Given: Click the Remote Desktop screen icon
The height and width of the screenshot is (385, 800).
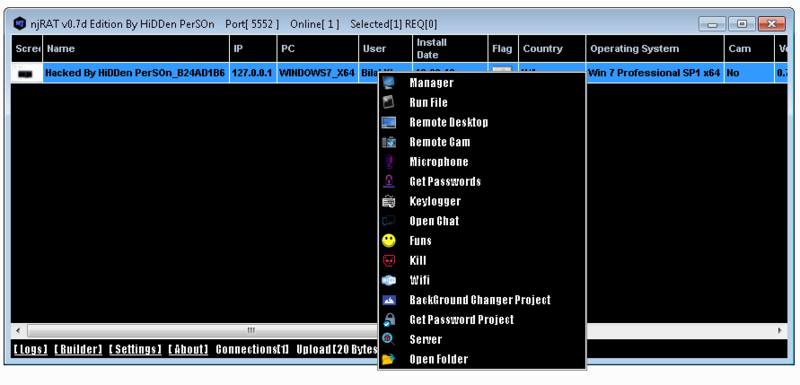Looking at the screenshot, I should point(389,122).
